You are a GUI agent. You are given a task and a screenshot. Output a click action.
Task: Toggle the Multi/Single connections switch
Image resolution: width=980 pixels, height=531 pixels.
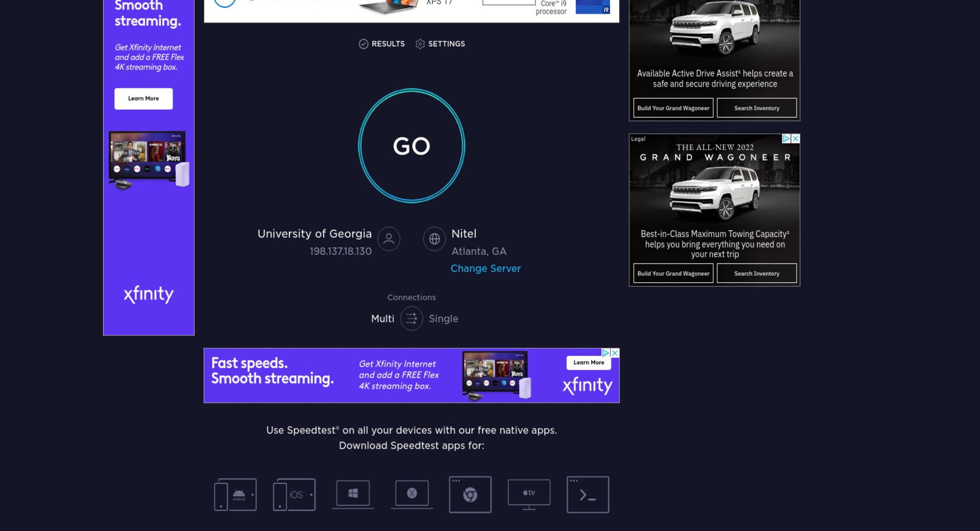point(411,319)
